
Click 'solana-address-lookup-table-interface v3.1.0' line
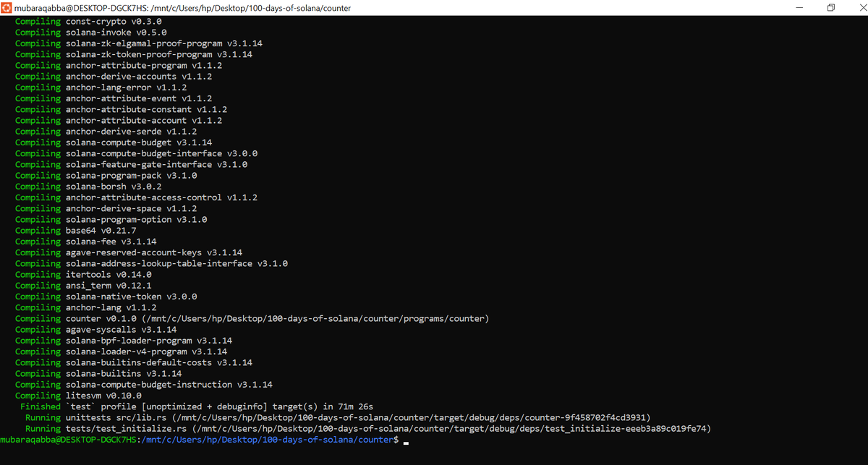[152, 263]
